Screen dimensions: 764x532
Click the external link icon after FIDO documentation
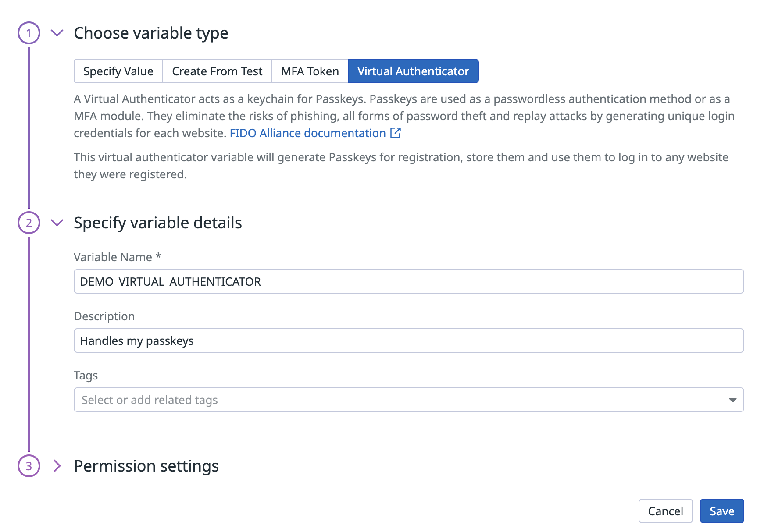[x=396, y=133]
